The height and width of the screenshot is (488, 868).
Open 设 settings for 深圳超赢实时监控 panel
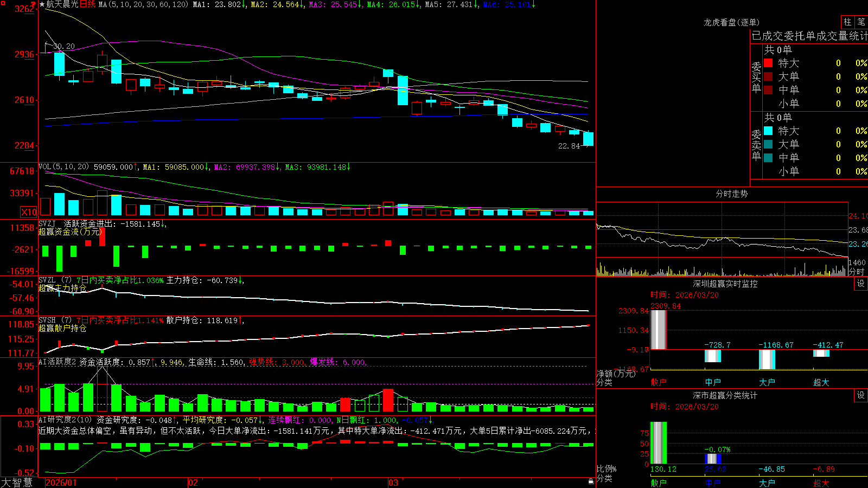(861, 284)
